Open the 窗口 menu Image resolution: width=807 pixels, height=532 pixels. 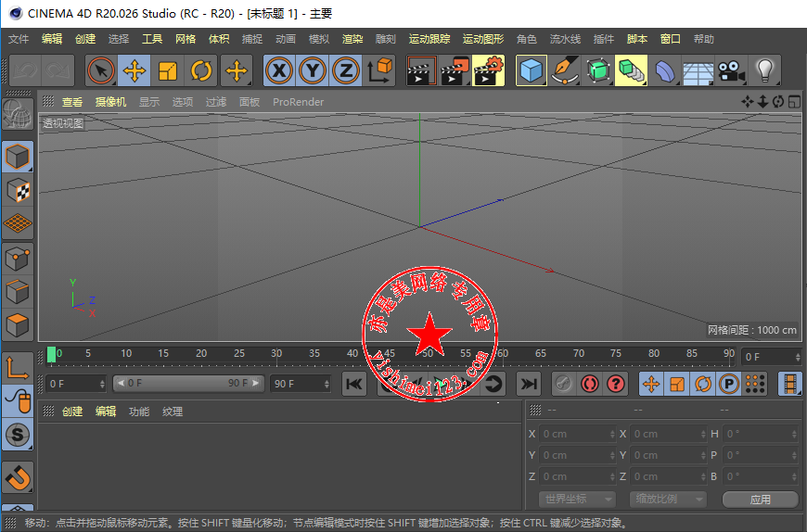tap(671, 39)
